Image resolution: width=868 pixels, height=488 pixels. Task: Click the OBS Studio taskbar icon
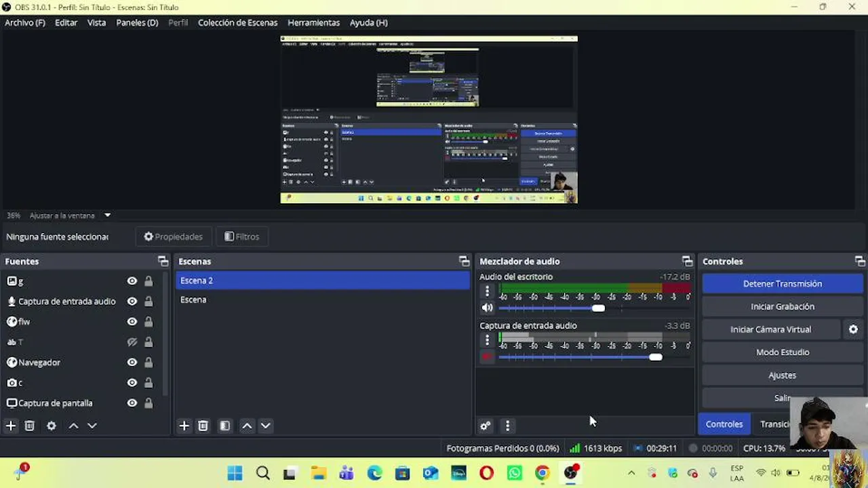570,473
